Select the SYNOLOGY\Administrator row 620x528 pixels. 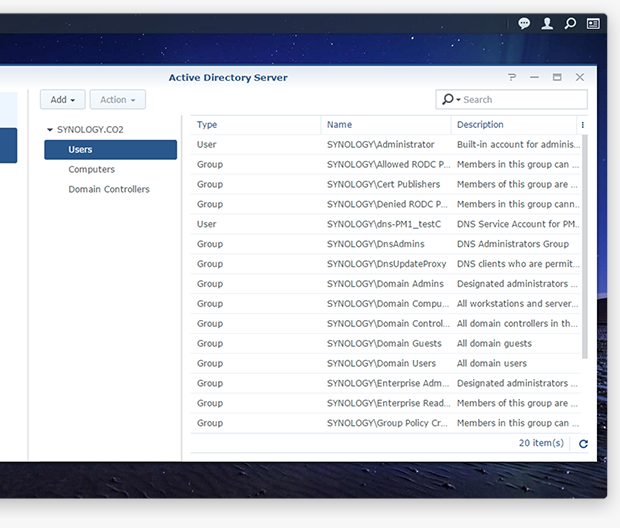point(386,144)
